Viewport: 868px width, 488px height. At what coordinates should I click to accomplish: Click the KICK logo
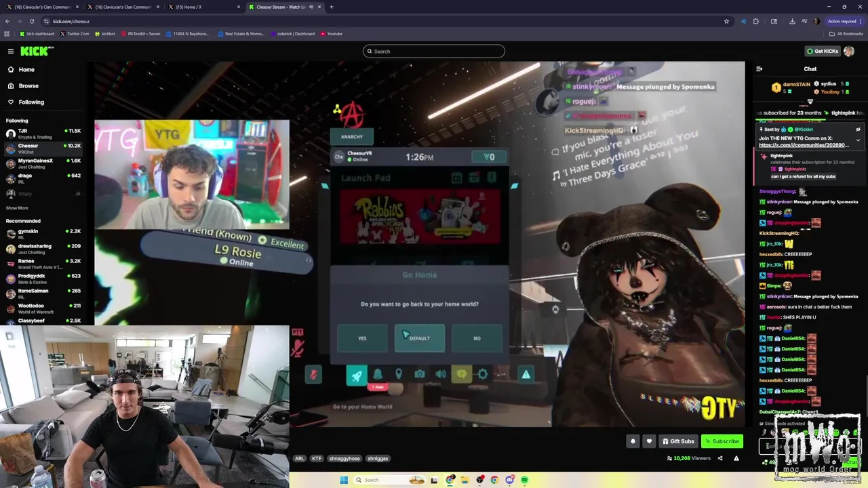pyautogui.click(x=37, y=51)
